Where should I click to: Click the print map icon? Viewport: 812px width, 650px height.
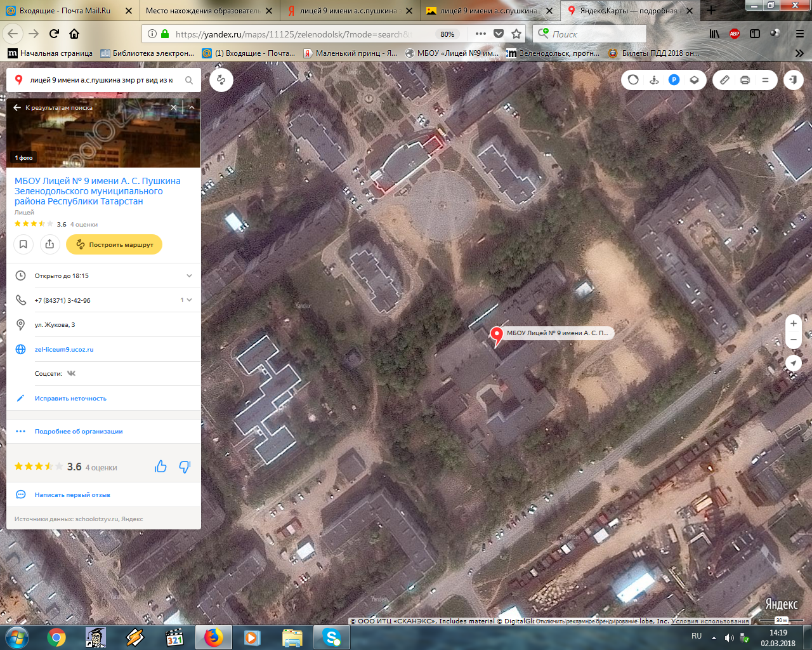pyautogui.click(x=745, y=80)
